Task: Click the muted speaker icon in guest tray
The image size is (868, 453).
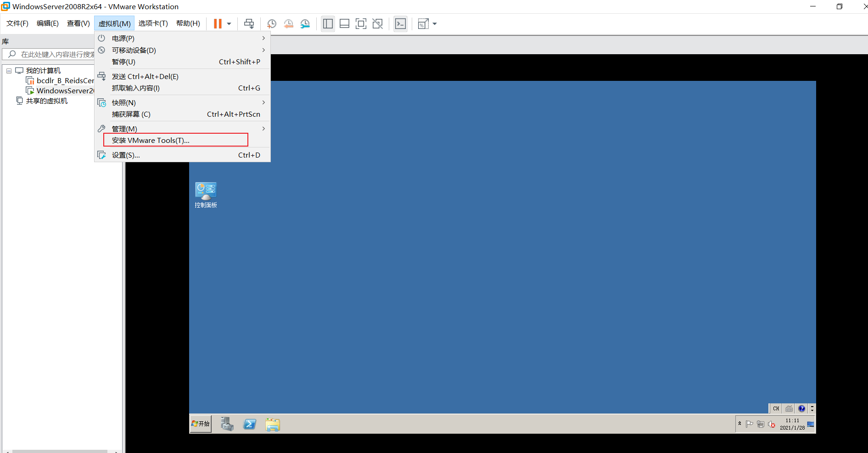Action: pyautogui.click(x=772, y=425)
